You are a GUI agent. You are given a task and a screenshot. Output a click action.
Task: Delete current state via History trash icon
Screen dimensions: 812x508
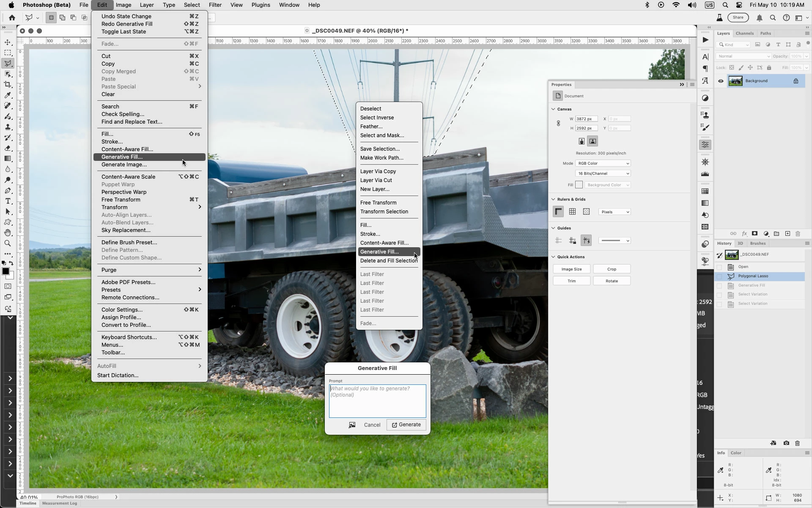[x=797, y=443]
